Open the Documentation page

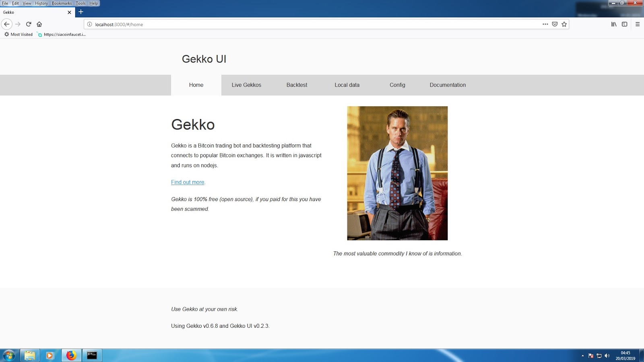448,85
